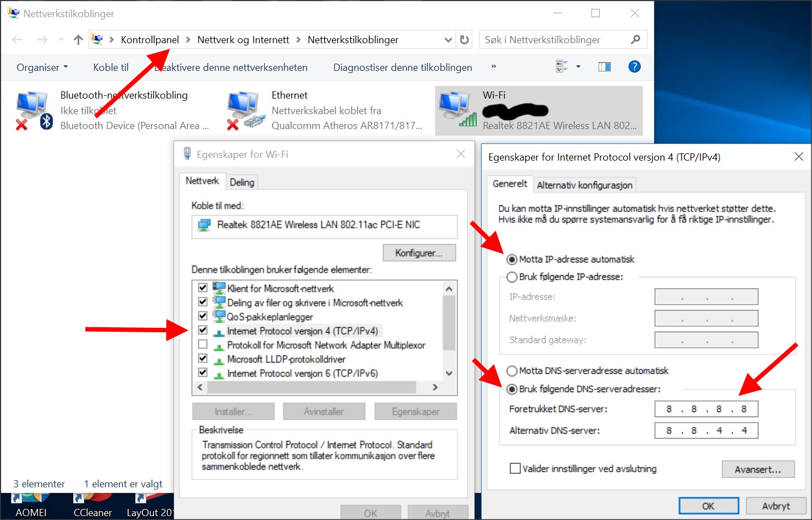Screen dimensions: 812x520
Task: Select the Bluetooth network connection icon
Action: 34,111
